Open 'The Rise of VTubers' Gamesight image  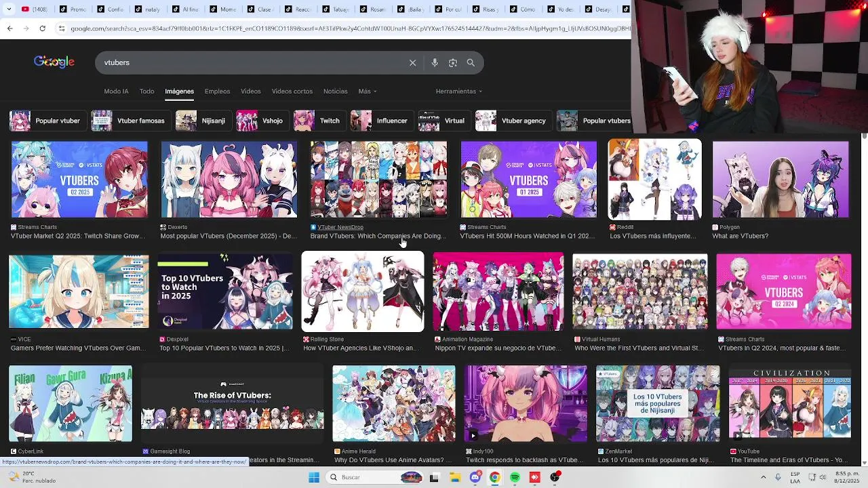(x=233, y=404)
